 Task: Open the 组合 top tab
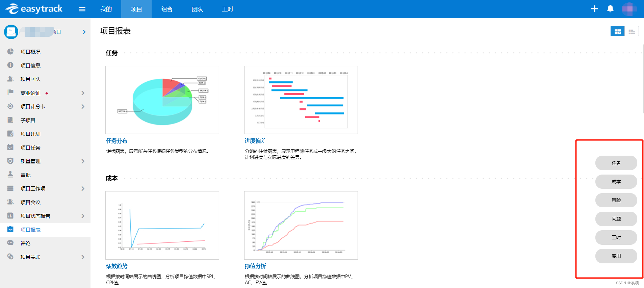pos(167,9)
